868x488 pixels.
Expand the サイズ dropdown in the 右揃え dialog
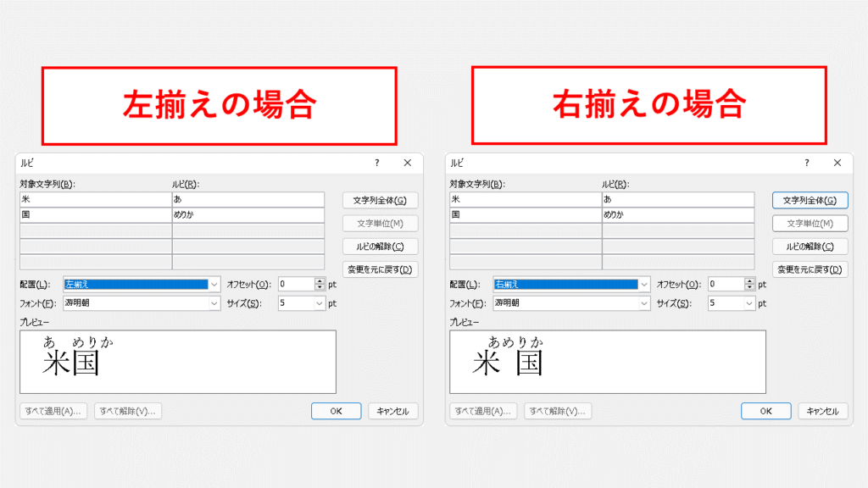[x=748, y=302]
